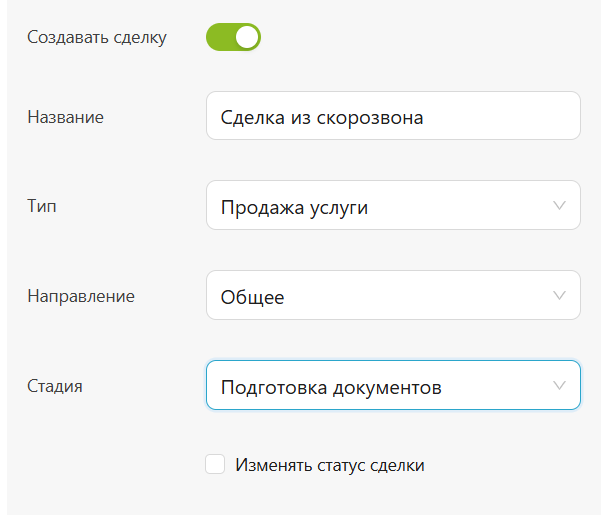Check the Изменять статус сделки checkbox
Viewport: 607px width, 515px height.
pos(214,465)
